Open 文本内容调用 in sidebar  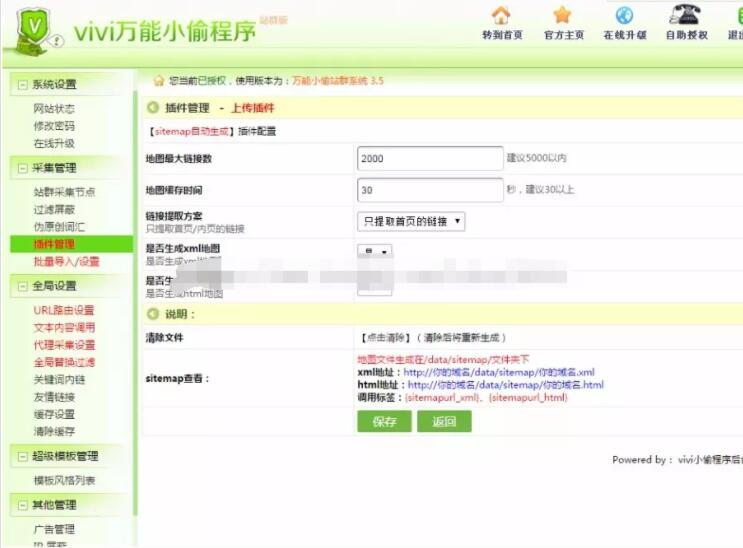64,328
